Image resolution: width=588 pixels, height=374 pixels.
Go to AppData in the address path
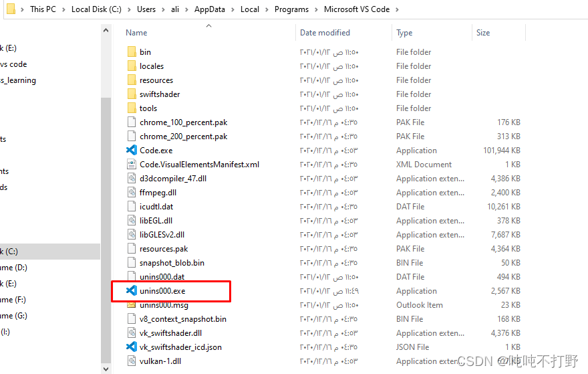click(x=210, y=9)
